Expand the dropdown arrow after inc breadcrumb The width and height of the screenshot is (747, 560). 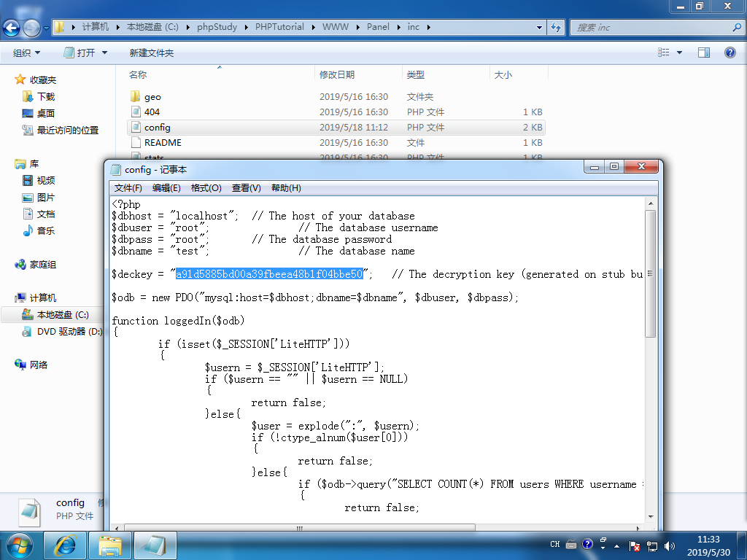pyautogui.click(x=429, y=27)
